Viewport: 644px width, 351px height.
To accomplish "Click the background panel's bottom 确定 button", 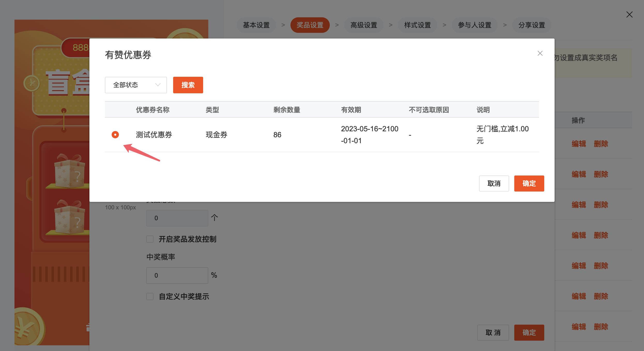I will [529, 333].
